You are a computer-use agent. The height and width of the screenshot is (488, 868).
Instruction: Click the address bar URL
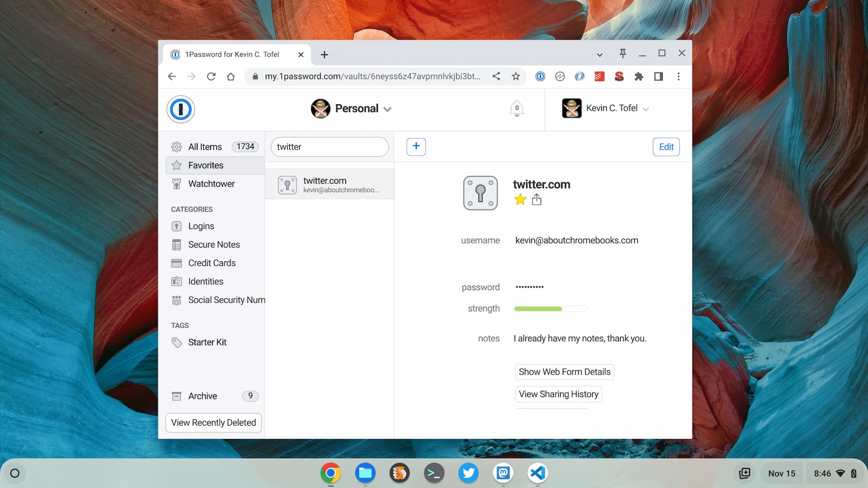(x=373, y=76)
